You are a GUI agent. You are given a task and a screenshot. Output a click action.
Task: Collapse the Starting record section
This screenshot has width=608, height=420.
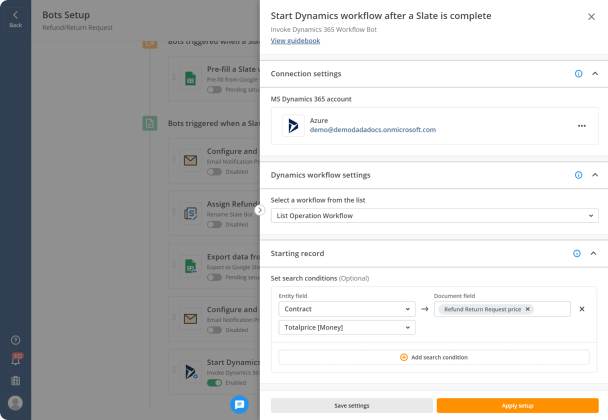click(x=593, y=254)
